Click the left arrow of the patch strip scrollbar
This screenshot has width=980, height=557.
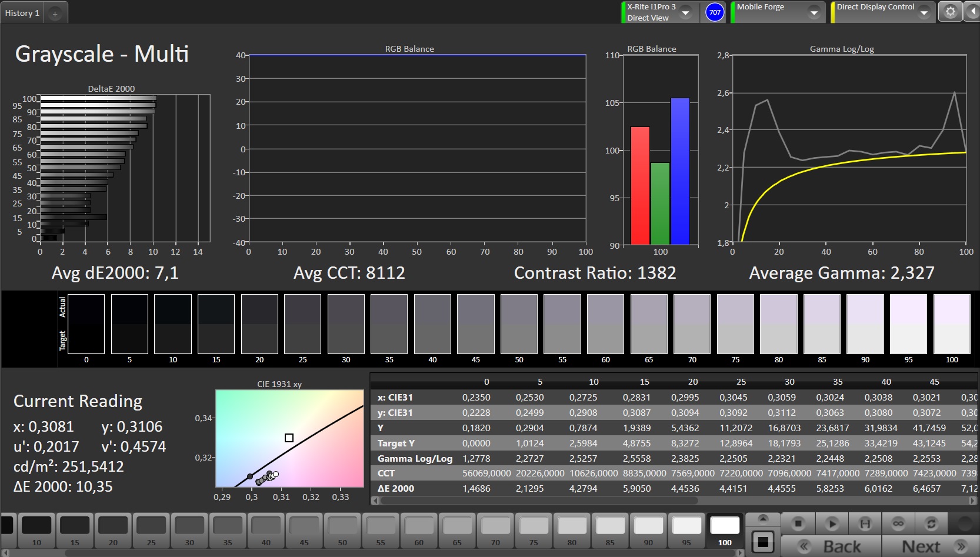coord(5,553)
